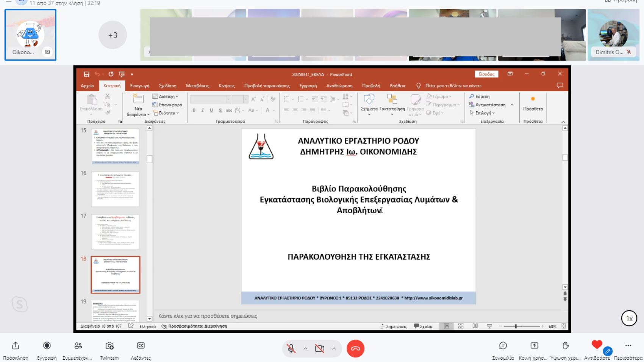Click Tell me lightbulb icon

tap(418, 86)
